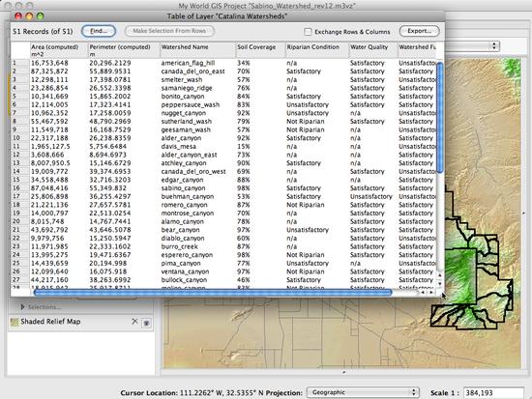Click the Shaded Relief Map layer thumbnail icon
Image resolution: width=532 pixels, height=399 pixels.
pos(15,322)
